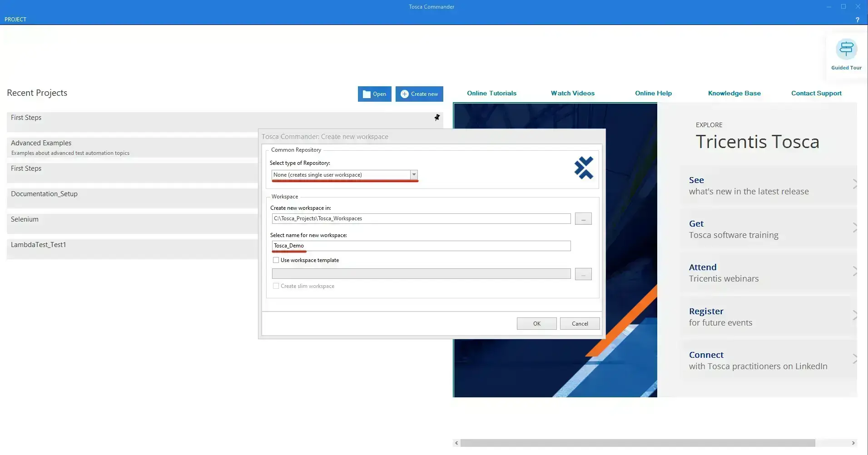Image resolution: width=868 pixels, height=455 pixels.
Task: Click plus icon on Create new button
Action: 404,94
